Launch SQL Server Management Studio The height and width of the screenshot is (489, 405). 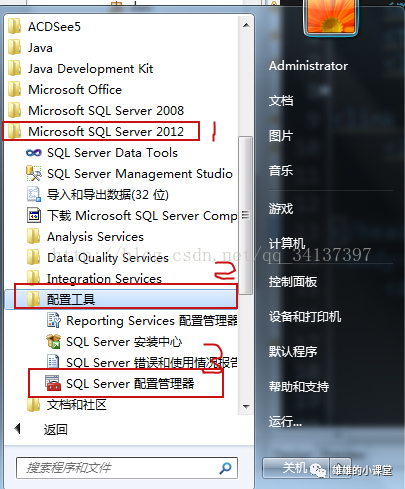click(140, 173)
